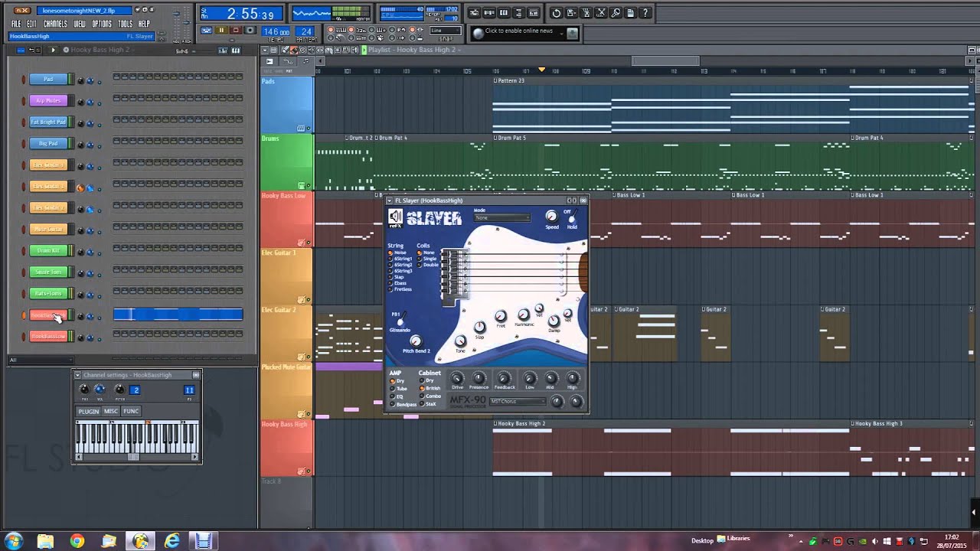Viewport: 980px width, 551px height.
Task: Select the Big Pad channel button
Action: coord(48,144)
